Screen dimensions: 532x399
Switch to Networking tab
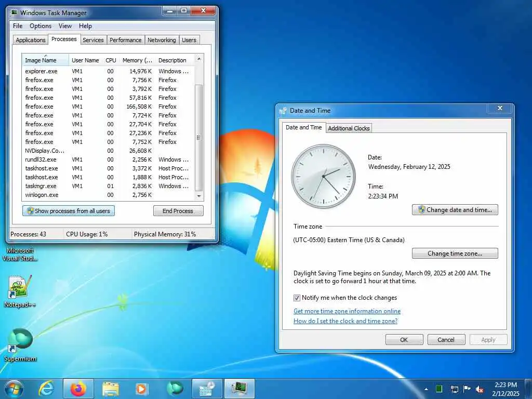162,40
